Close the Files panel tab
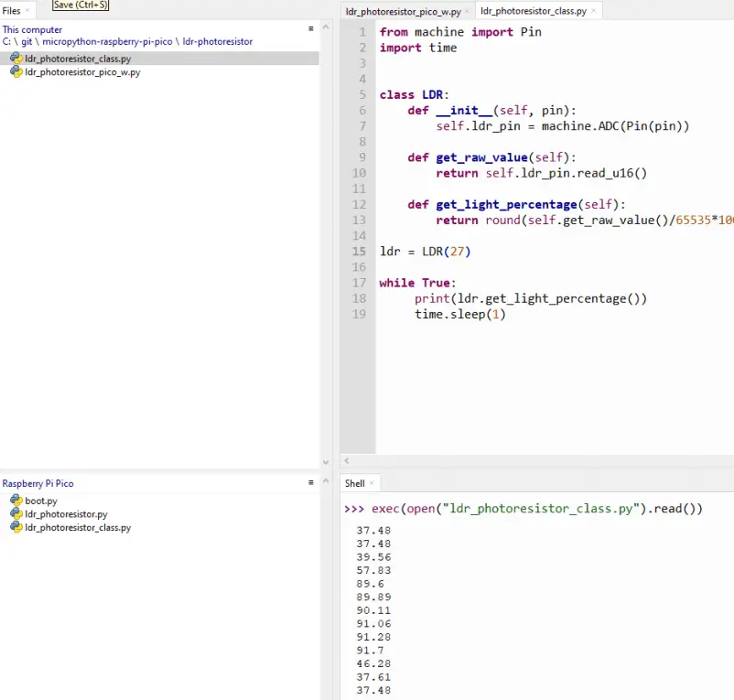 point(27,10)
